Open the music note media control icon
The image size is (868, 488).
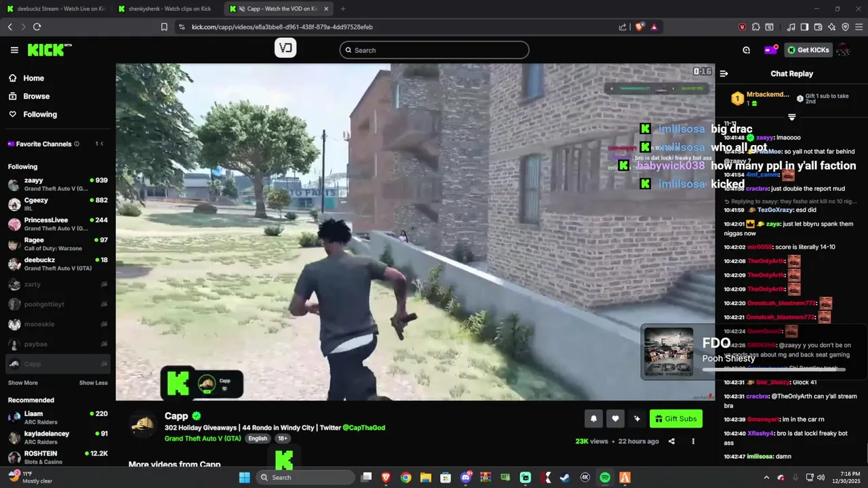(791, 27)
